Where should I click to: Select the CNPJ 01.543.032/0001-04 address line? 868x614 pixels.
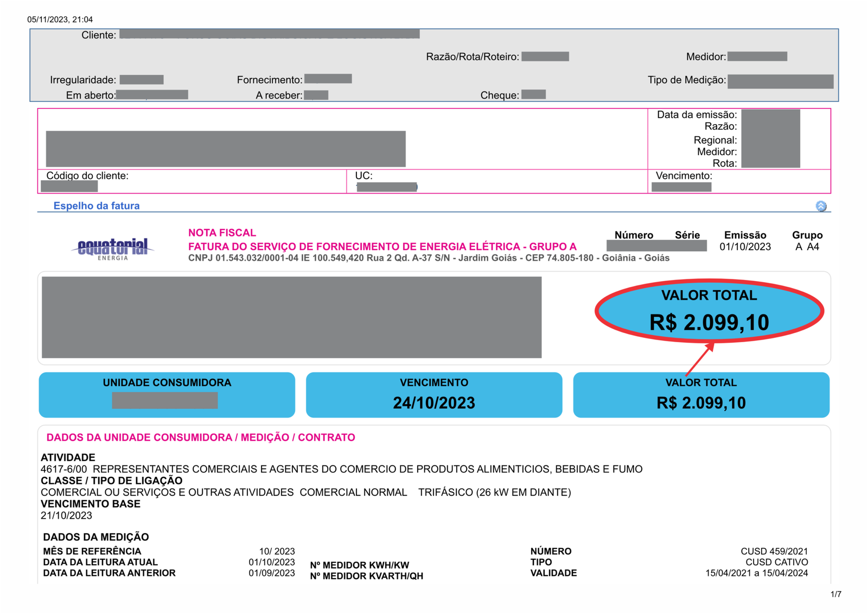429,258
